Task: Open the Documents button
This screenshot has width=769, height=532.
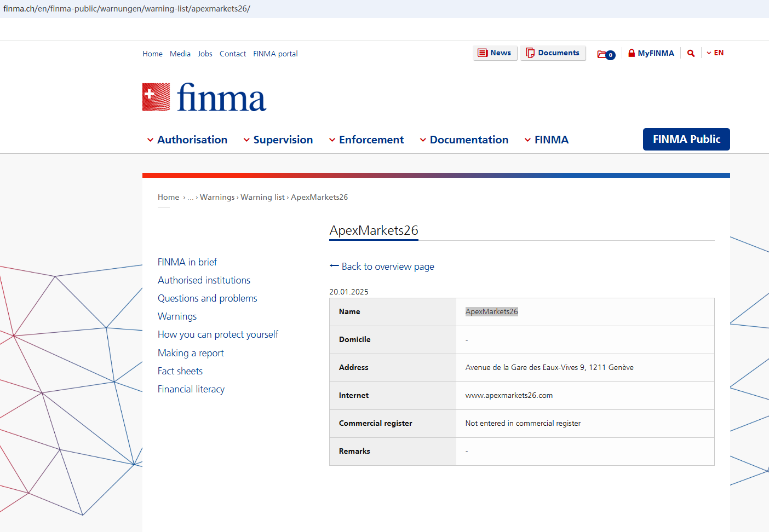Action: pos(553,53)
